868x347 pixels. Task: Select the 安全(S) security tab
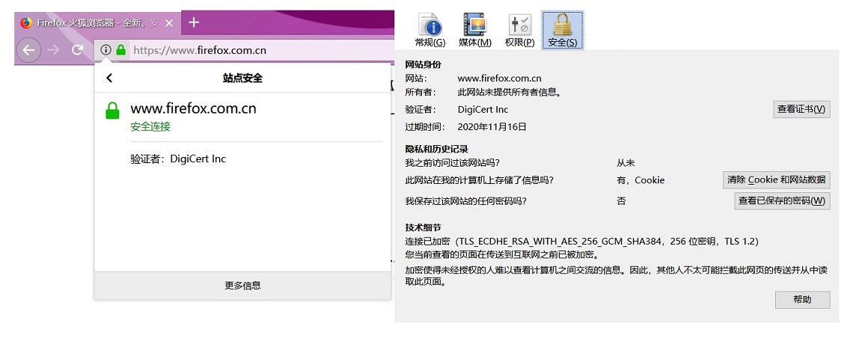[x=562, y=30]
